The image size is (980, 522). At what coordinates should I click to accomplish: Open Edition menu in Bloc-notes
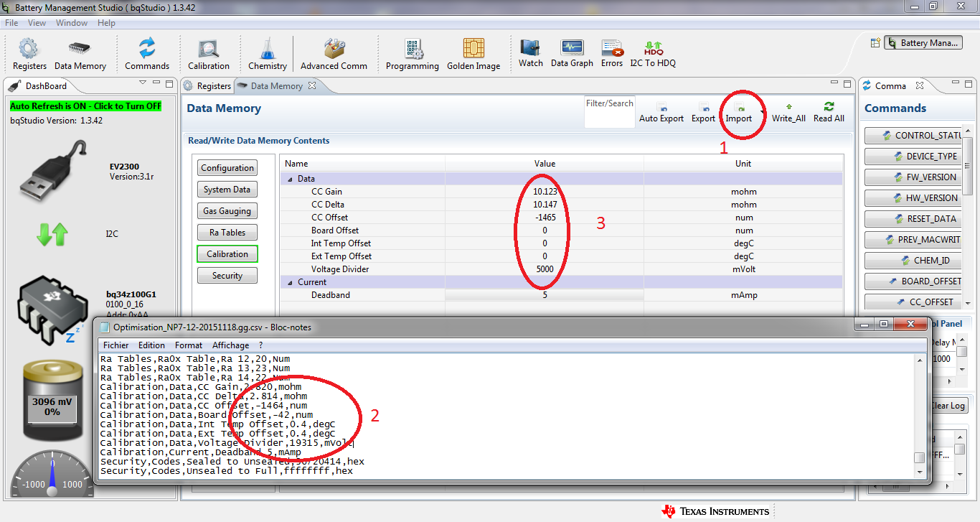[x=151, y=345]
